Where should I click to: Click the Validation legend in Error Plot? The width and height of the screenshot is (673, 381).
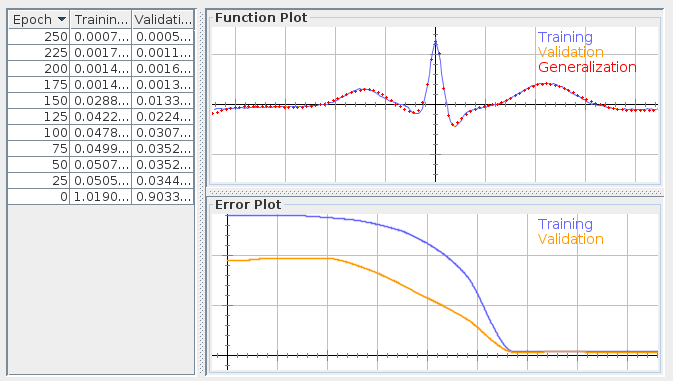click(571, 239)
